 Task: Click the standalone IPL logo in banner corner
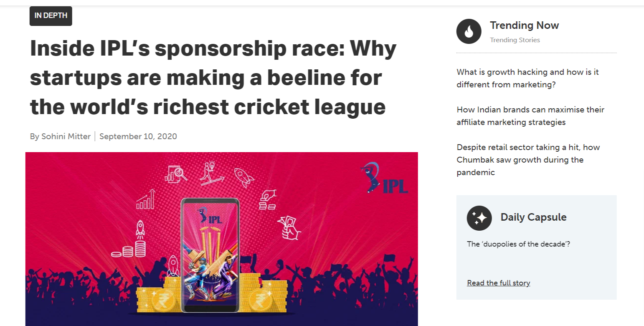385,178
